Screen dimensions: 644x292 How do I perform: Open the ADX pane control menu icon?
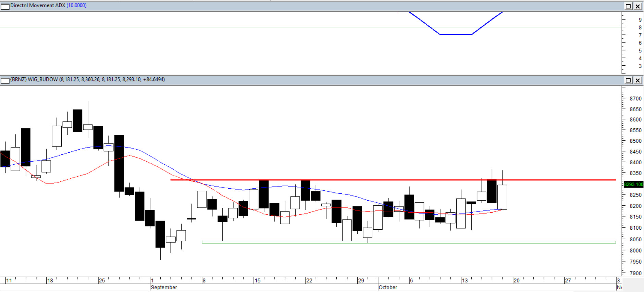[5, 7]
